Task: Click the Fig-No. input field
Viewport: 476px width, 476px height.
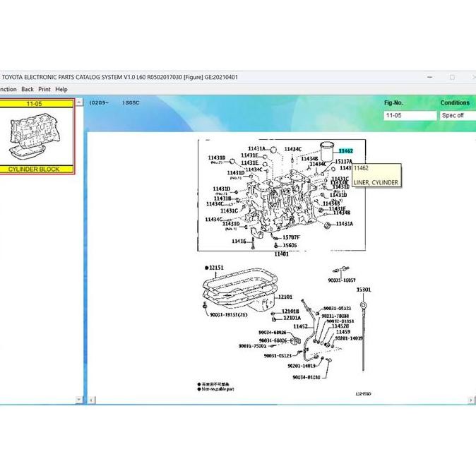Action: [410, 115]
